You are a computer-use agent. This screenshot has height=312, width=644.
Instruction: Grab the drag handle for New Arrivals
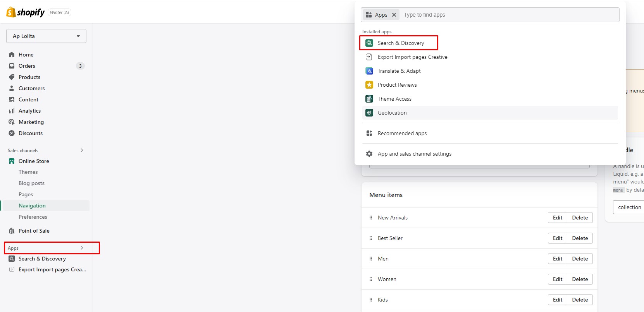pos(371,218)
